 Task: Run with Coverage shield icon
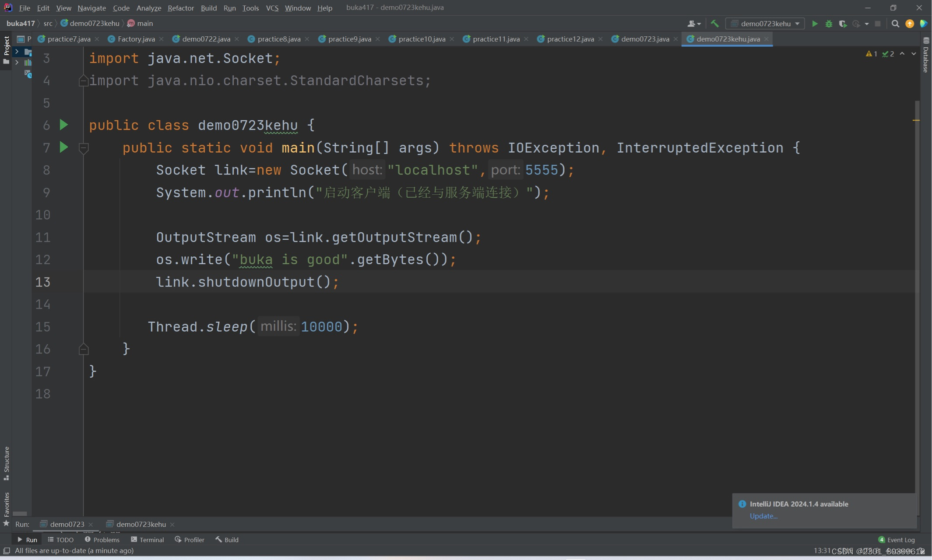843,24
